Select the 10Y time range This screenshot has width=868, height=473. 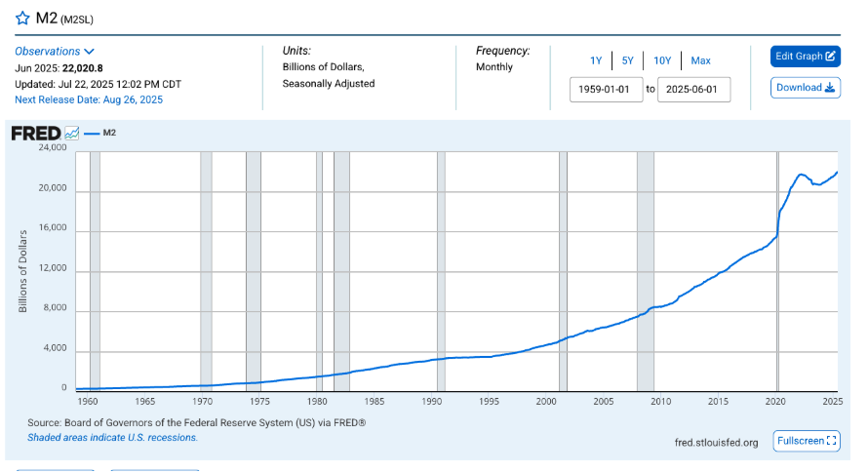[x=662, y=60]
